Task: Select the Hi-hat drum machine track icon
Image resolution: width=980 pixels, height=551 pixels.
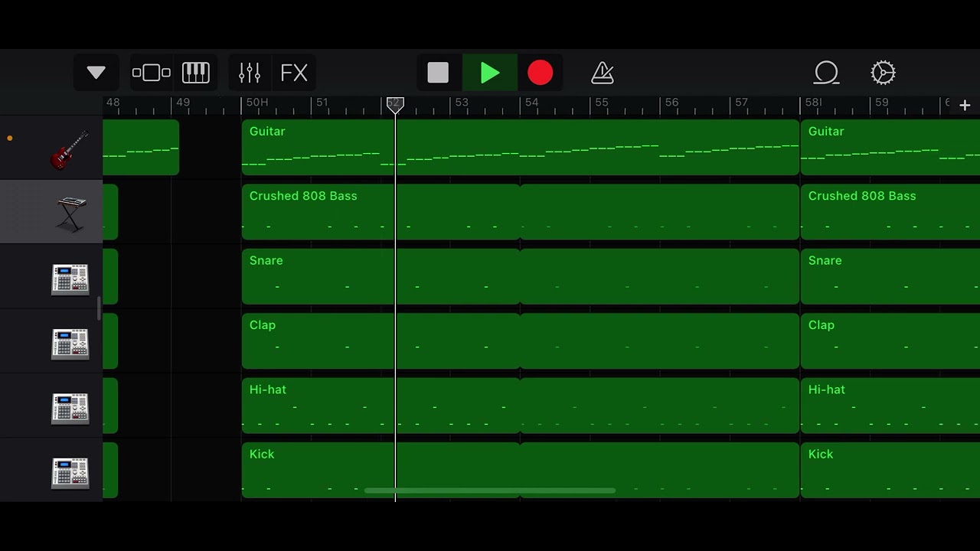Action: (70, 408)
